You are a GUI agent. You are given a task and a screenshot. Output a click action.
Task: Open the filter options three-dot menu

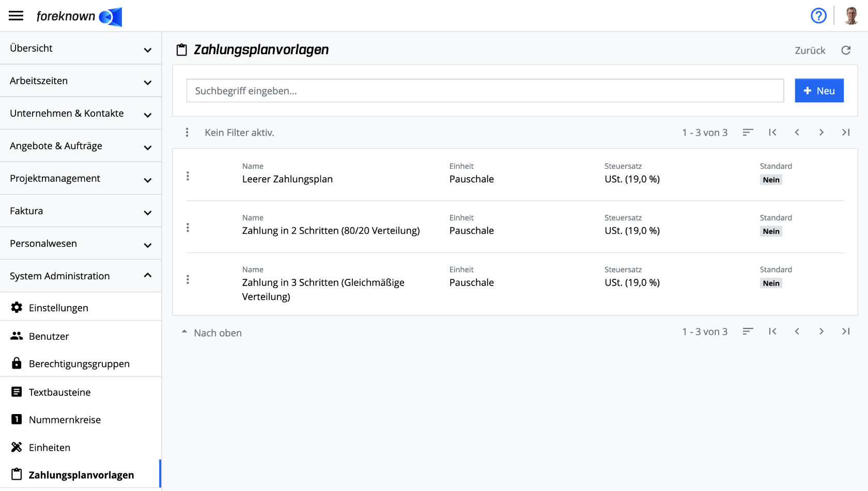(187, 133)
